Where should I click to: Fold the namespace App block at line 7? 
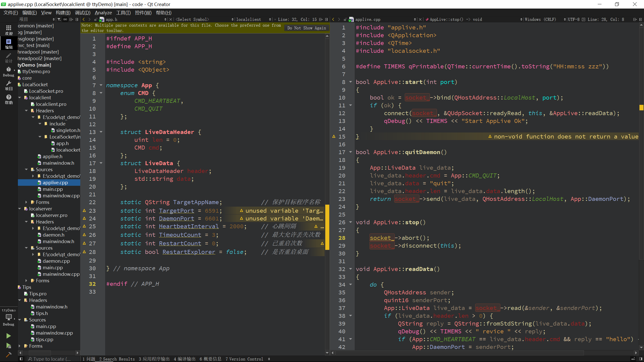tap(101, 85)
